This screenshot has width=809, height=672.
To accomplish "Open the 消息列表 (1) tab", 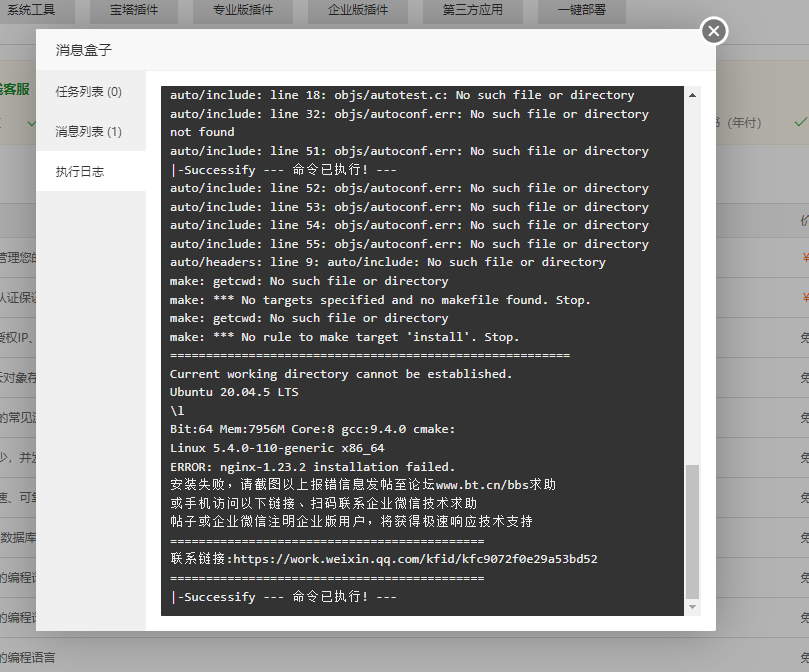I will coord(91,132).
